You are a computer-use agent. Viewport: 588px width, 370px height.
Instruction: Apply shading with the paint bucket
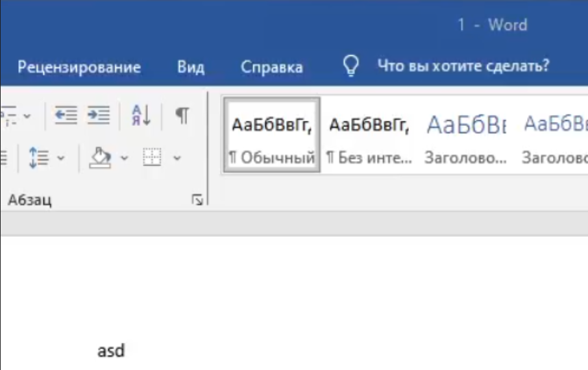pos(100,157)
